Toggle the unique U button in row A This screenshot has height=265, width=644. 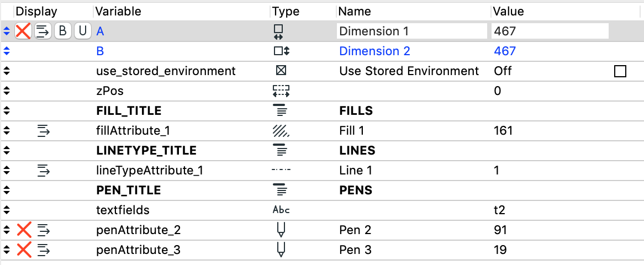click(83, 31)
